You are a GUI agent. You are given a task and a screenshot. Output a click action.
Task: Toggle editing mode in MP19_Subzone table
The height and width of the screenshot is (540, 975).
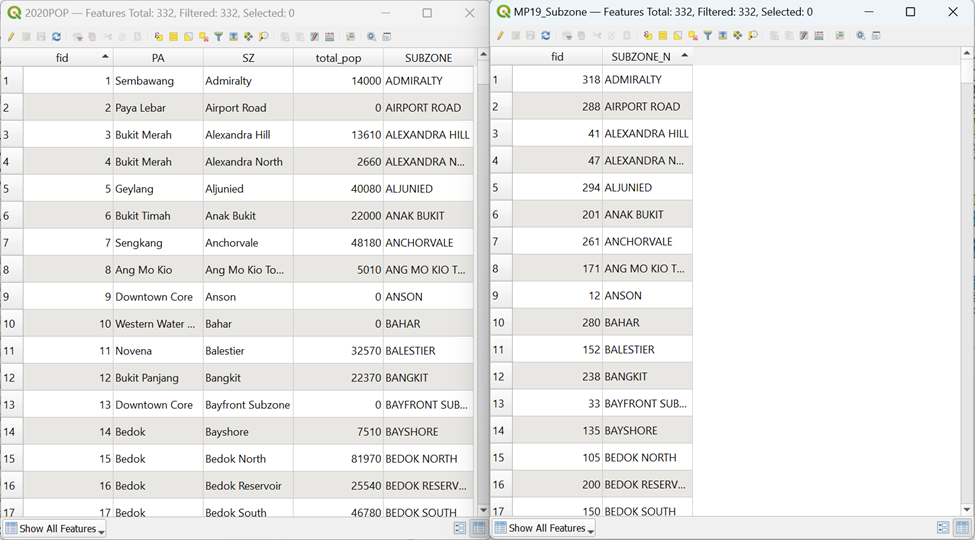pos(501,36)
